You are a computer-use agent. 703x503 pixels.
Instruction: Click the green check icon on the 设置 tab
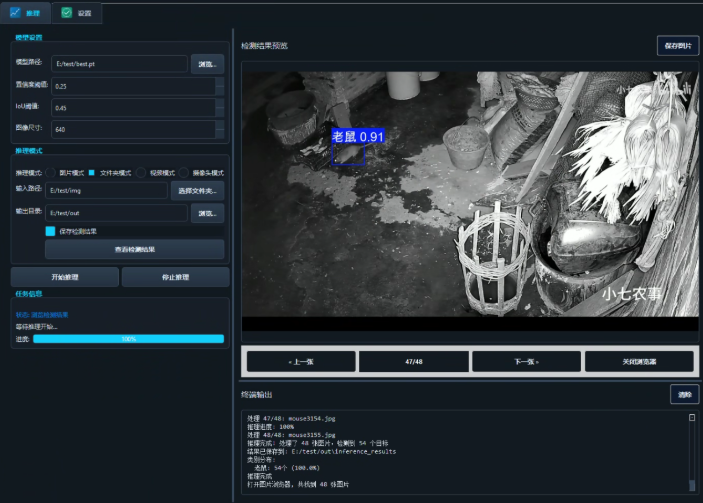tap(67, 13)
